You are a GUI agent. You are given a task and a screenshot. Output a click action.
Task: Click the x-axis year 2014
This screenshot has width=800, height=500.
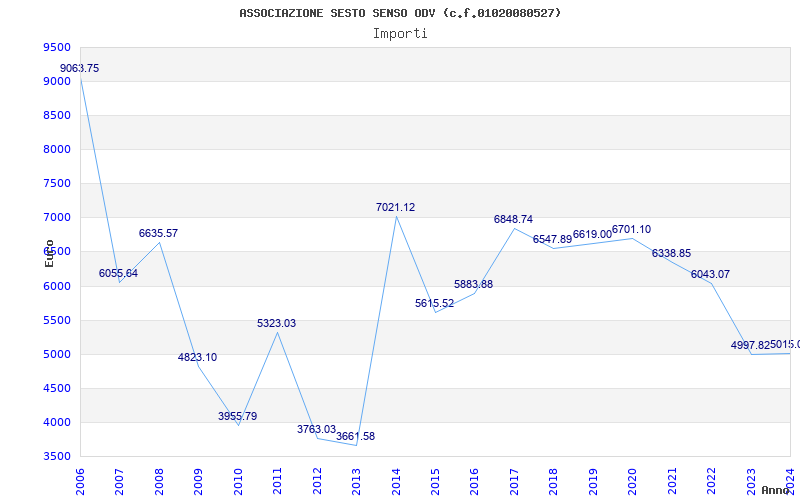(396, 482)
